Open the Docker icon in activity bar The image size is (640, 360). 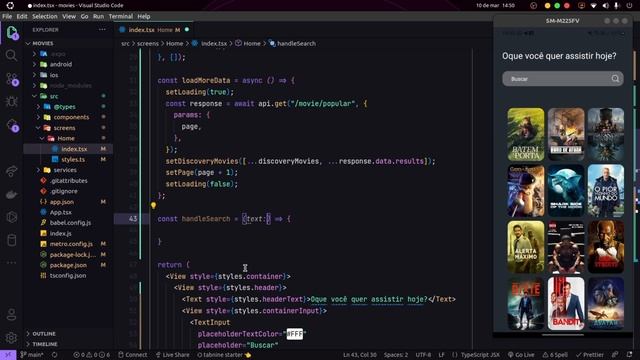(11, 194)
